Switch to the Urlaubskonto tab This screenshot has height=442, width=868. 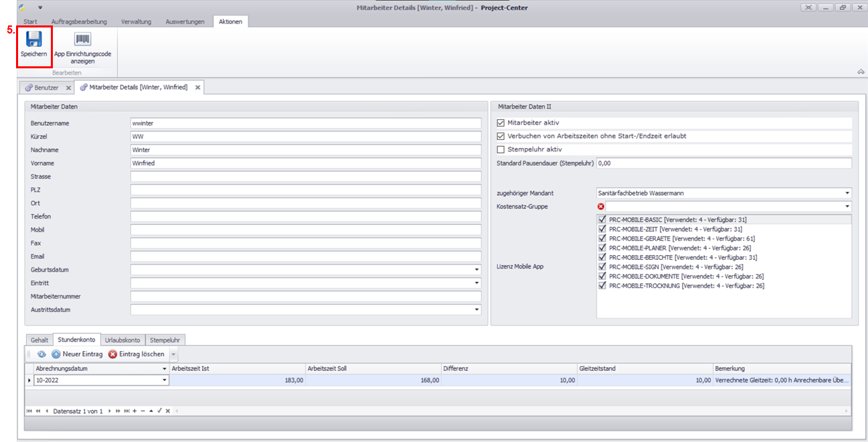click(x=122, y=340)
